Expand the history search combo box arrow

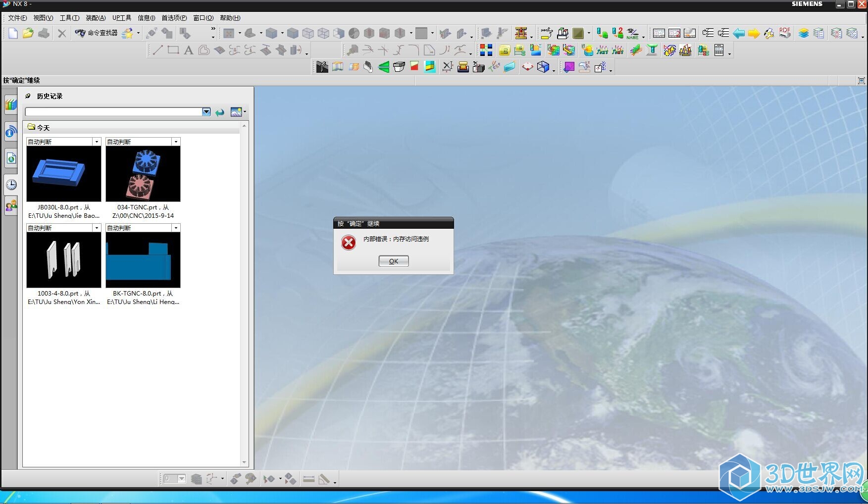pos(206,112)
